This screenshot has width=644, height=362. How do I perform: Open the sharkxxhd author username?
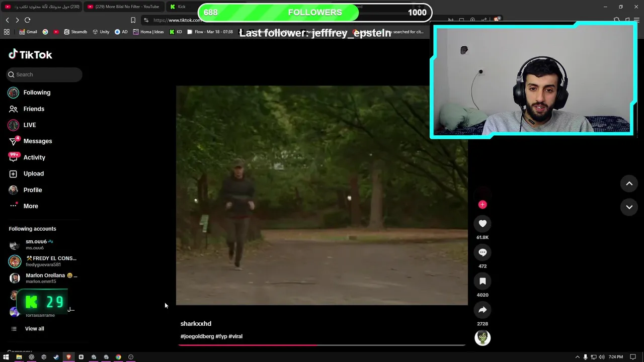pos(196,324)
